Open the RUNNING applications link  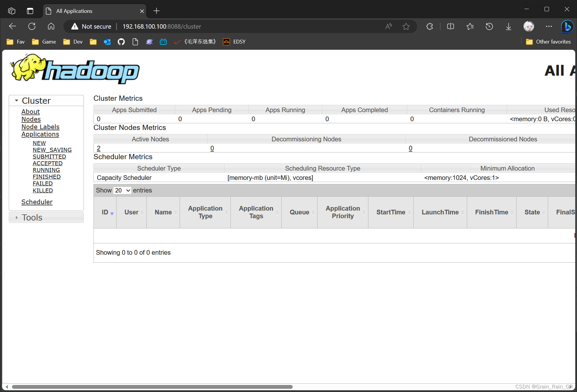tap(46, 170)
